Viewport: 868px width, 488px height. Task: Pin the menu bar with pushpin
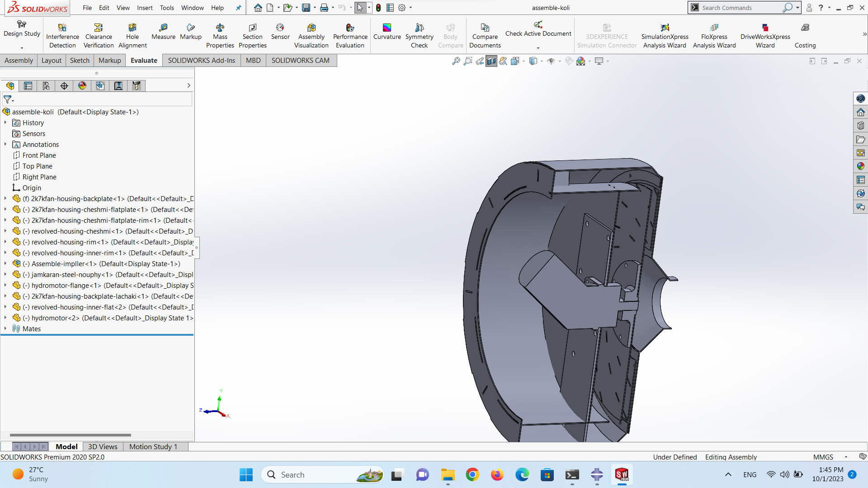coord(238,8)
